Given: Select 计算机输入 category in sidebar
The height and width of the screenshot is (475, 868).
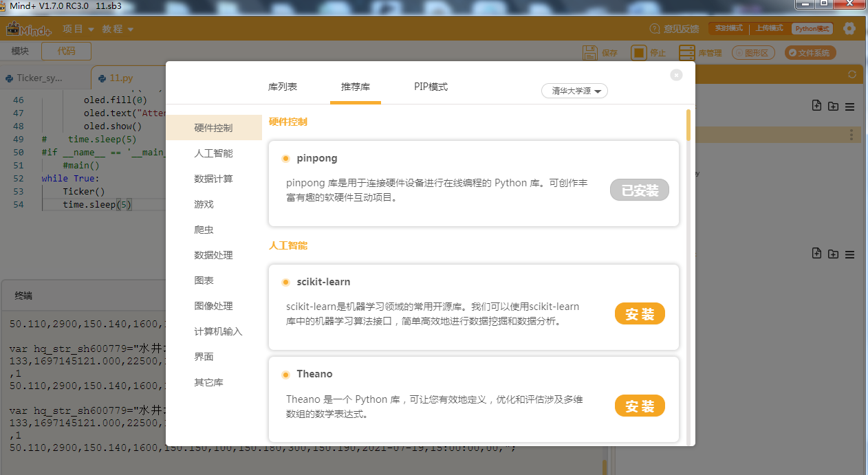Looking at the screenshot, I should pos(219,331).
